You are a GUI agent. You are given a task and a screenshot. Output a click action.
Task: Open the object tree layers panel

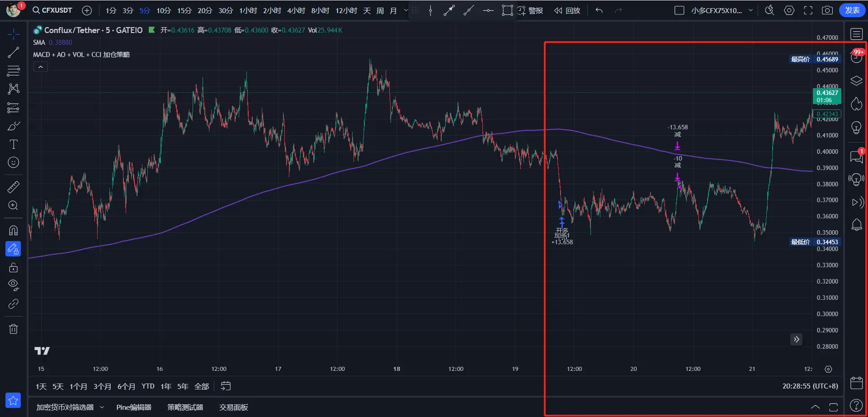pyautogui.click(x=856, y=81)
